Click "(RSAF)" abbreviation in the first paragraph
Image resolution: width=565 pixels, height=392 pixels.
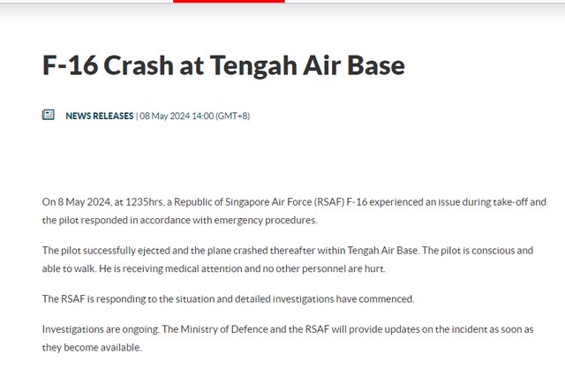pos(329,202)
